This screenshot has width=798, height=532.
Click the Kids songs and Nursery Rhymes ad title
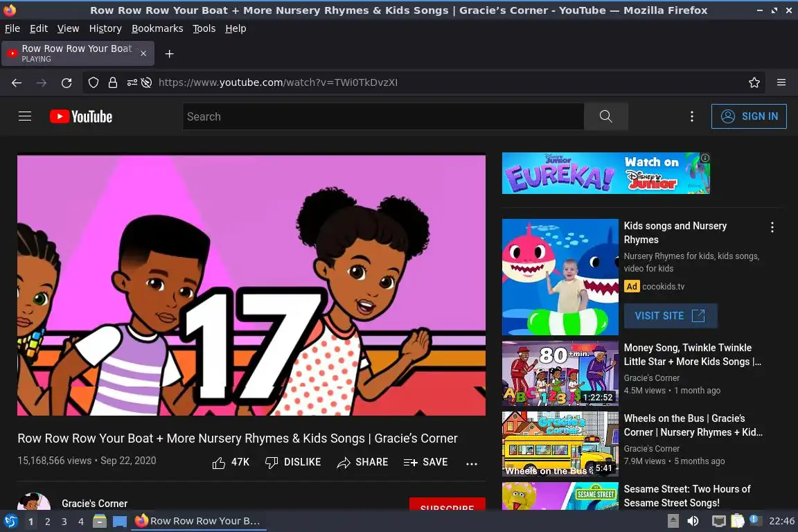tap(675, 233)
